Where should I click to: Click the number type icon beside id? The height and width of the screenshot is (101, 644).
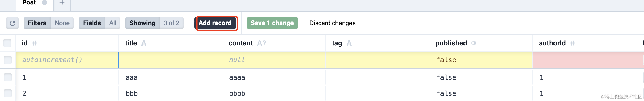(x=35, y=43)
